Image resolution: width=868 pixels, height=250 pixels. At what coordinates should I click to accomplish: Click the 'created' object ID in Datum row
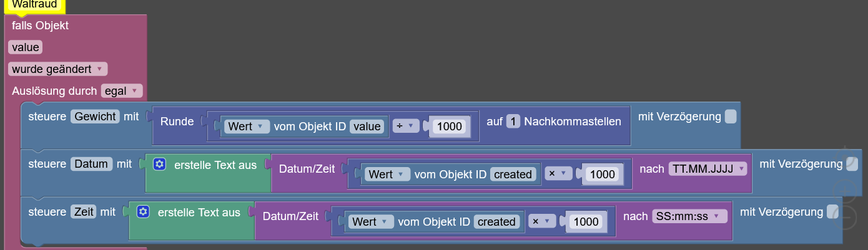point(513,175)
